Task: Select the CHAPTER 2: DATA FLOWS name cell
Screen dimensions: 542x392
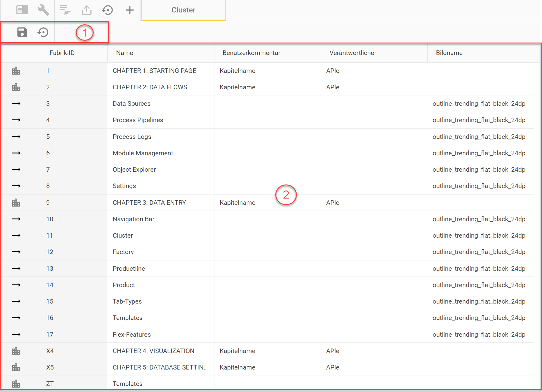Action: click(150, 87)
